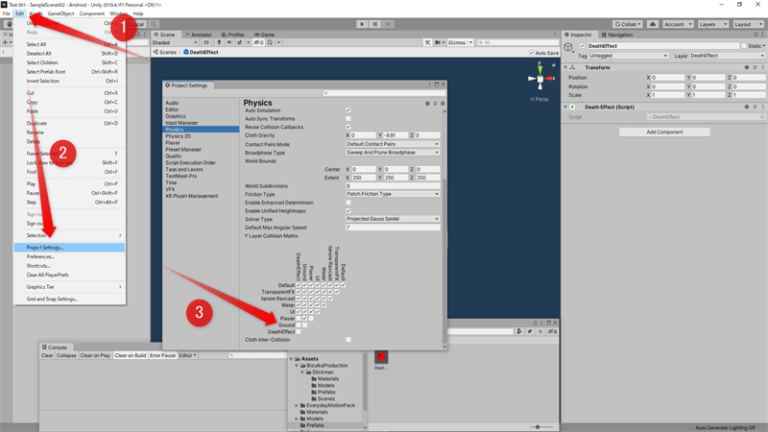
Task: Enable Auto Sync Transforms checkbox
Action: pos(348,118)
